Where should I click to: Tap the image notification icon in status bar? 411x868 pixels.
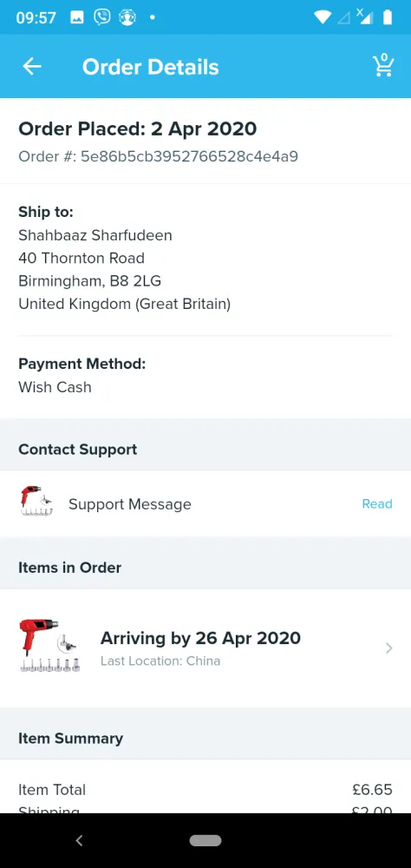(x=77, y=17)
